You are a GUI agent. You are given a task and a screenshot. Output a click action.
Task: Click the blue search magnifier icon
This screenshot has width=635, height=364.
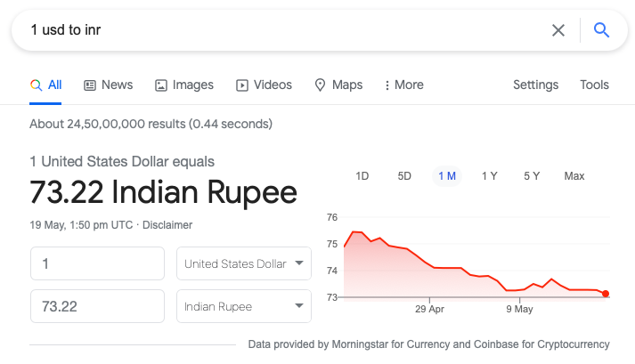tap(601, 30)
